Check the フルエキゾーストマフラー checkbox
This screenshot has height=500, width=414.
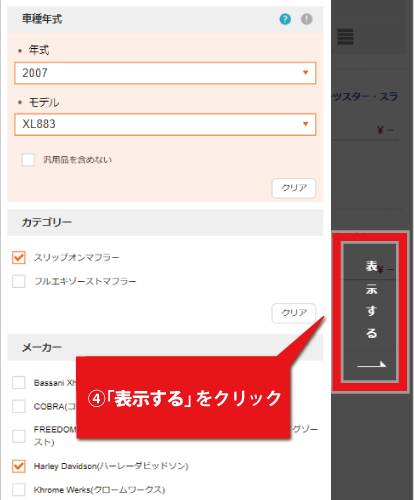[x=19, y=281]
